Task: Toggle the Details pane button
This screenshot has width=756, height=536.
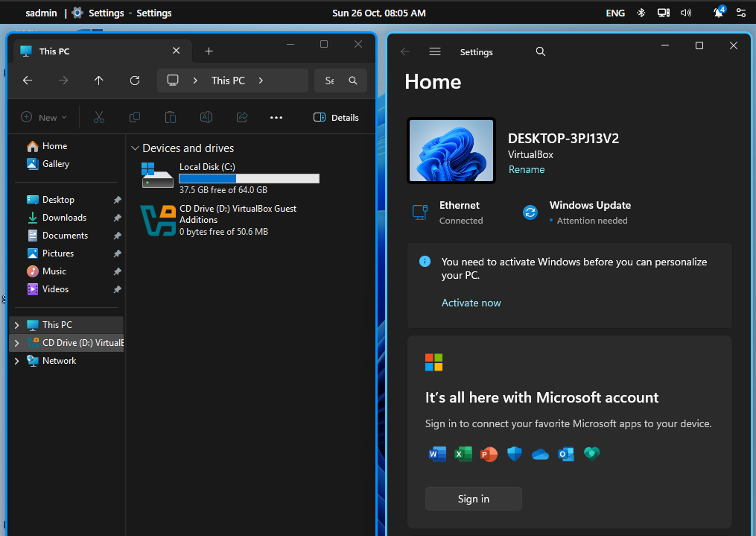Action: pos(336,117)
